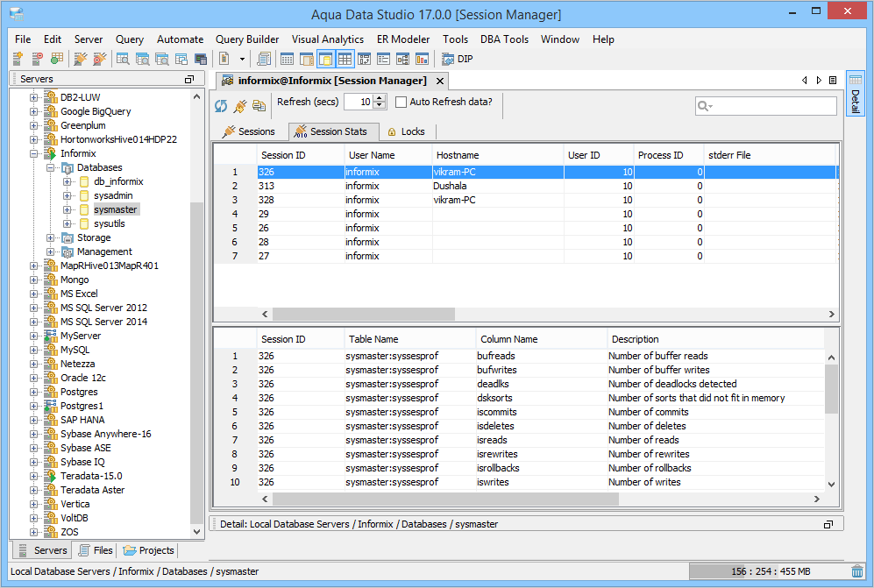Click the Refresh seconds input field

tap(359, 102)
